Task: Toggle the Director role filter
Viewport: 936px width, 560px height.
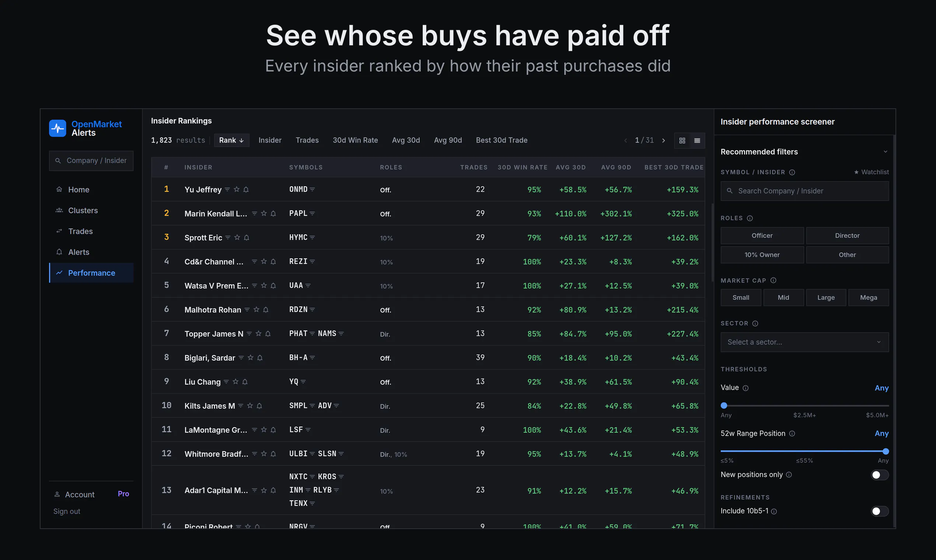Action: click(847, 235)
